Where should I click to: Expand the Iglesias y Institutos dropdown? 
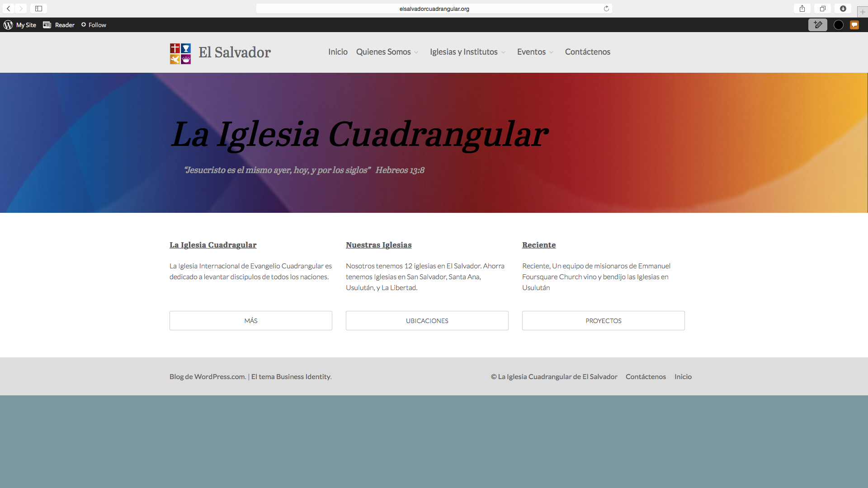point(467,52)
